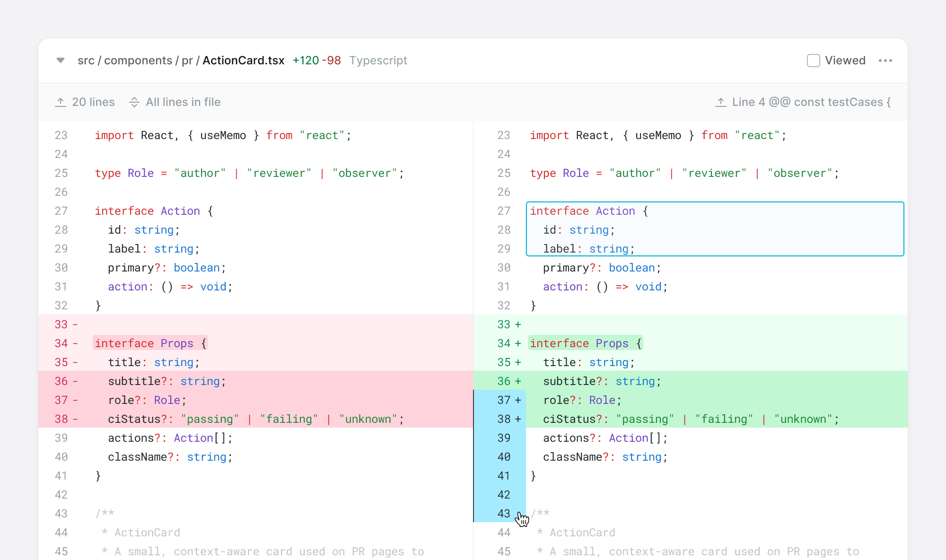The height and width of the screenshot is (560, 946).
Task: Click "actions?: Action[];" in old-version pane
Action: click(170, 438)
